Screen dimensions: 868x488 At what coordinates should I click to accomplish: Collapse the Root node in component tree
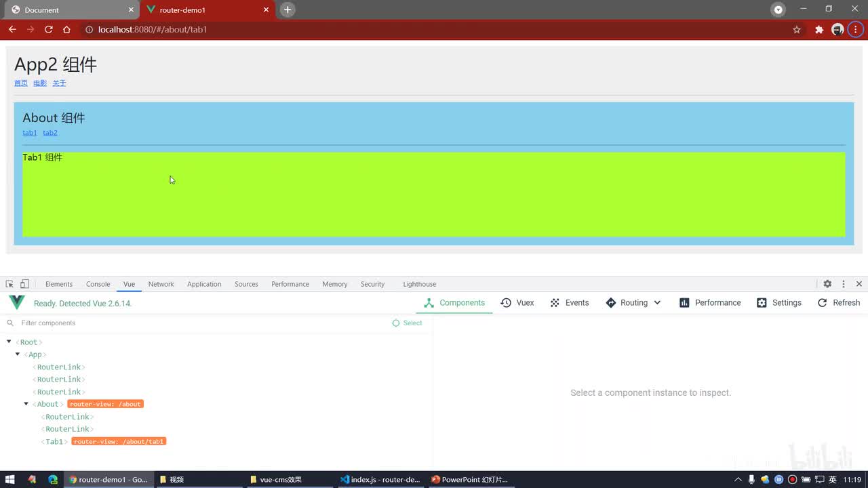(x=9, y=342)
